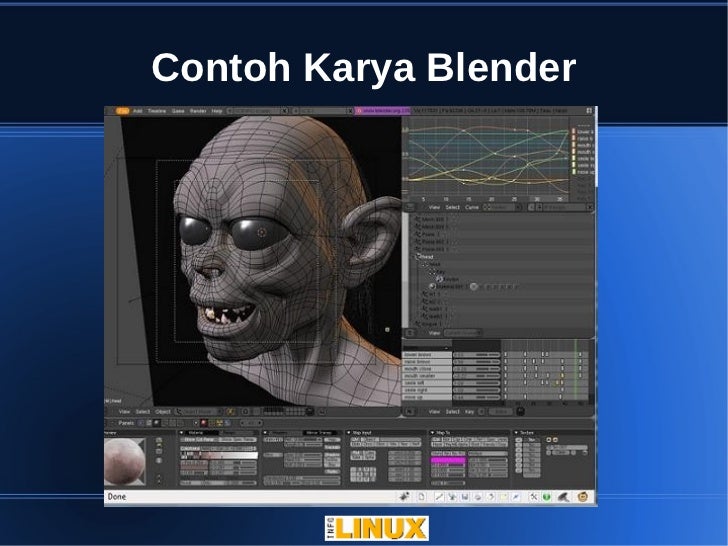The width and height of the screenshot is (728, 546).
Task: Open Select menu in the action editor
Action: 452,411
